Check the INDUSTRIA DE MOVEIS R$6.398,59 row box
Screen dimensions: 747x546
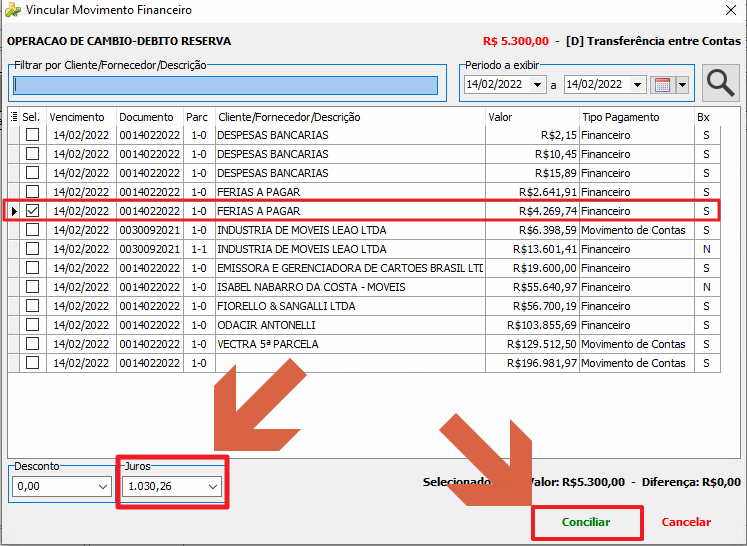pos(32,230)
